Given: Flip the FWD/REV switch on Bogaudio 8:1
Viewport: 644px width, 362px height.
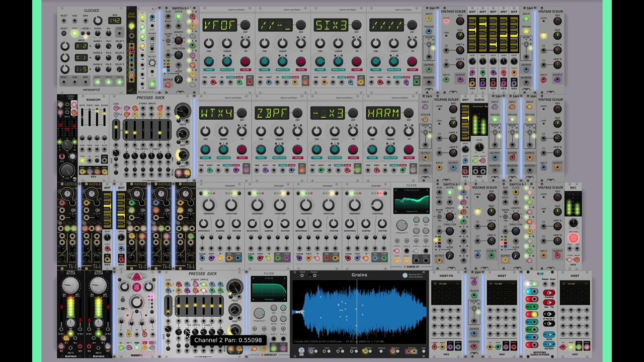Looking at the screenshot, I should pos(152,48).
